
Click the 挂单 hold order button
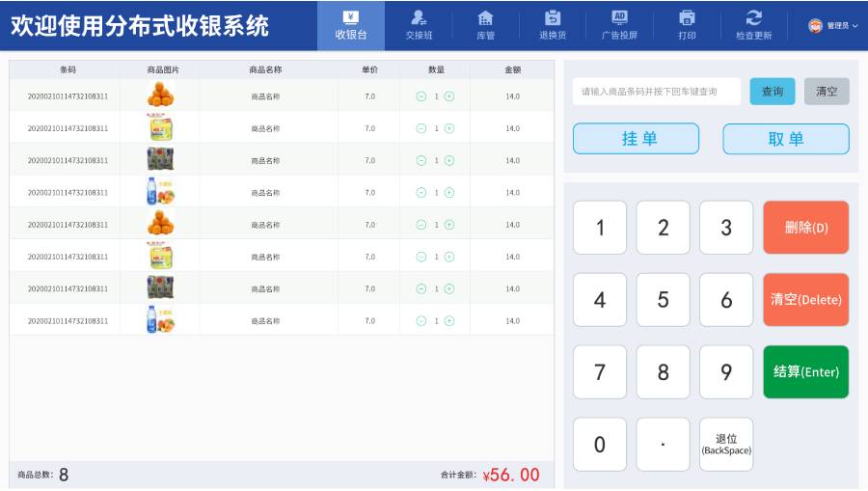[x=637, y=138]
